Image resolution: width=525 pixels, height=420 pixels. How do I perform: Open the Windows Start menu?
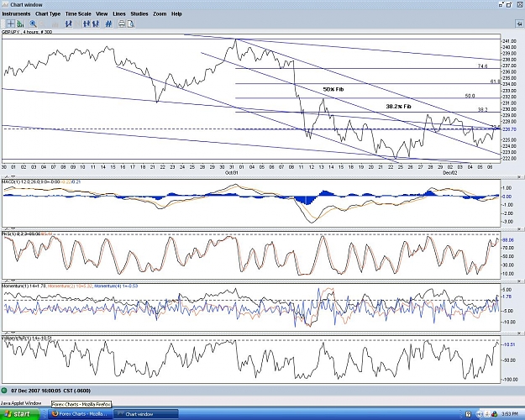(x=19, y=414)
